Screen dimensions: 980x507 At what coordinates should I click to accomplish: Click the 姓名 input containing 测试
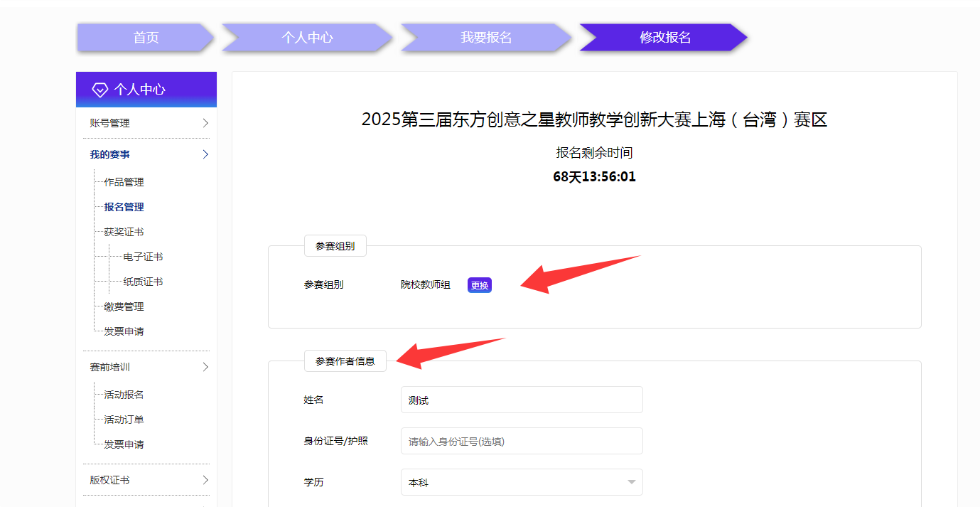pyautogui.click(x=521, y=399)
